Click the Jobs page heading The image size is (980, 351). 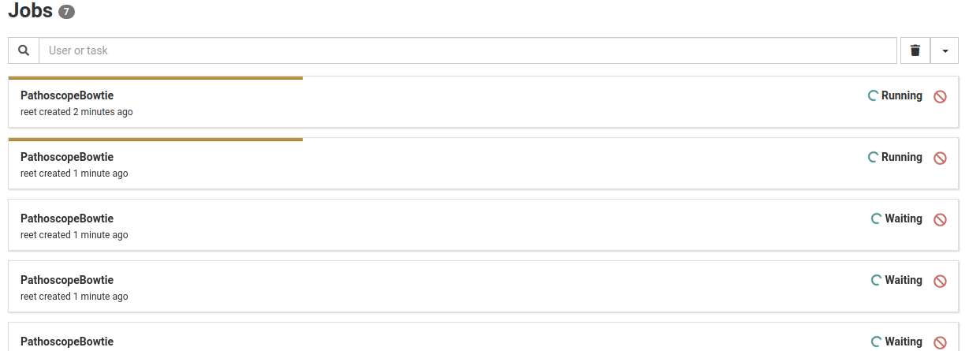[x=30, y=11]
